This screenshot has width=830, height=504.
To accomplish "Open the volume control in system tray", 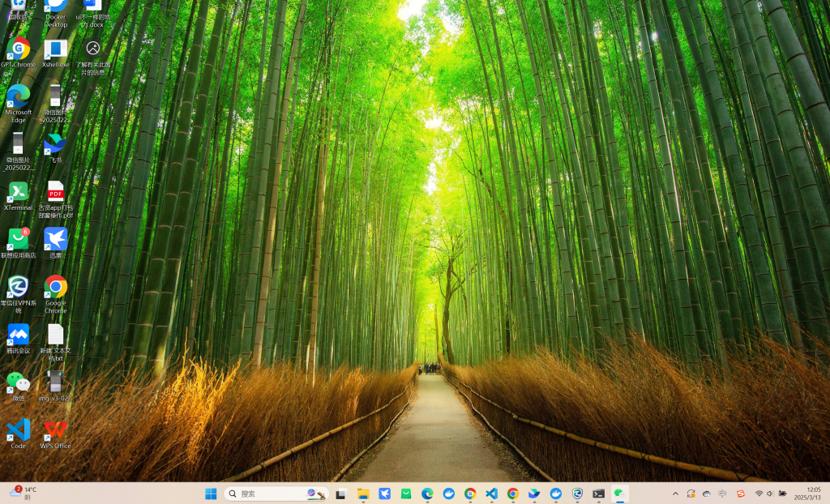I will click(x=770, y=493).
